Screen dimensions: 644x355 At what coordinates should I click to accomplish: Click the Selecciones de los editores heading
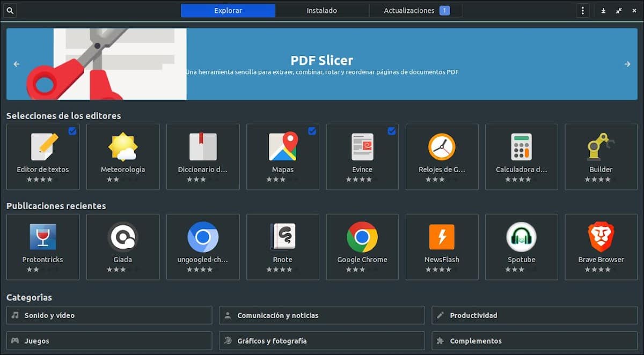point(63,116)
